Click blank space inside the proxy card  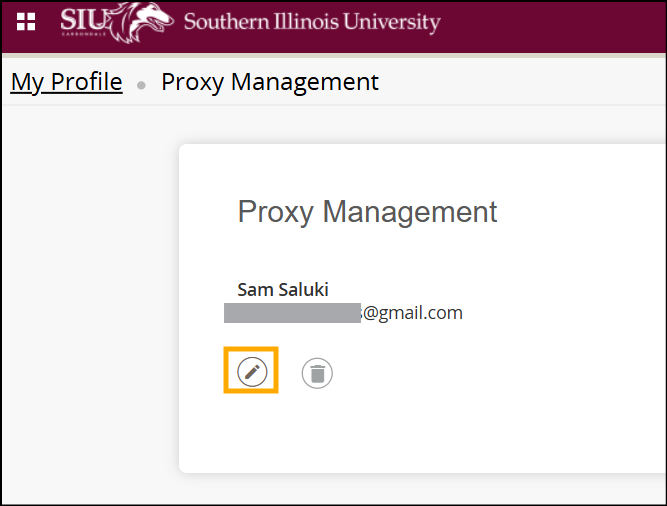click(x=500, y=420)
